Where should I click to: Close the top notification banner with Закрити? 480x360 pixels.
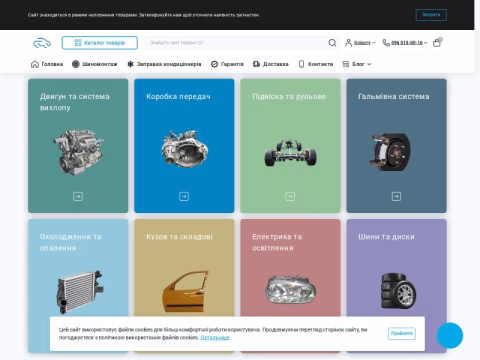click(431, 15)
